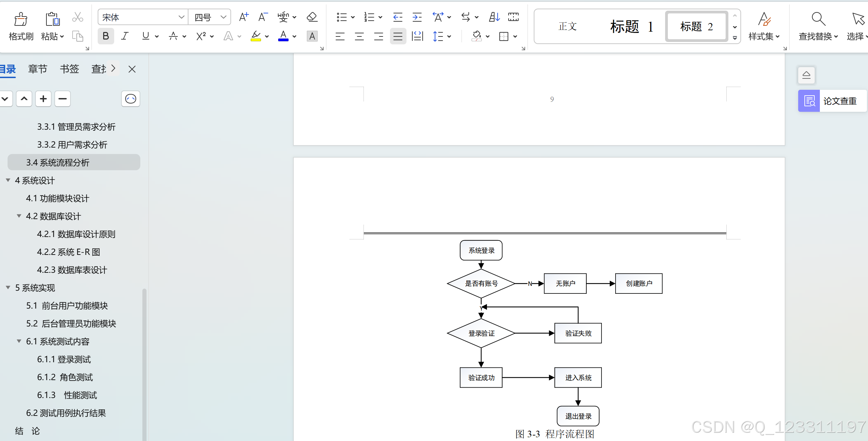Screen dimensions: 868x441
Task: Toggle italic formatting
Action: click(125, 36)
